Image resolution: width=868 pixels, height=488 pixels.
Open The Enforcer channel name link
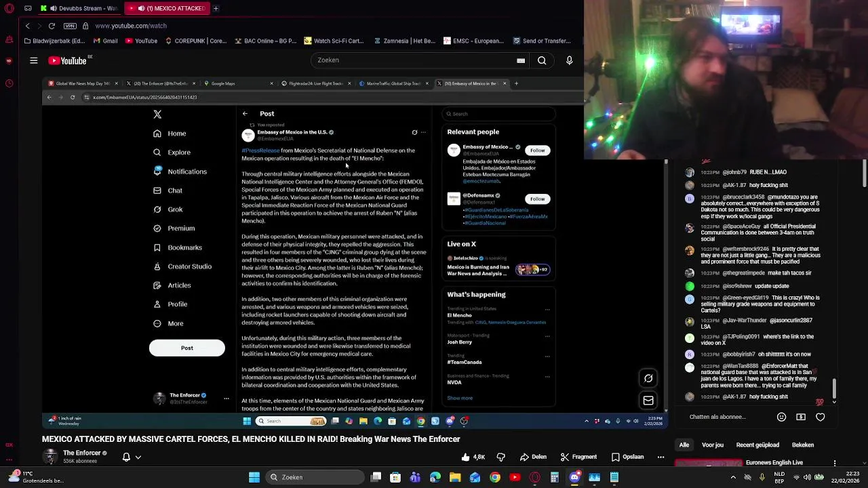click(x=82, y=453)
